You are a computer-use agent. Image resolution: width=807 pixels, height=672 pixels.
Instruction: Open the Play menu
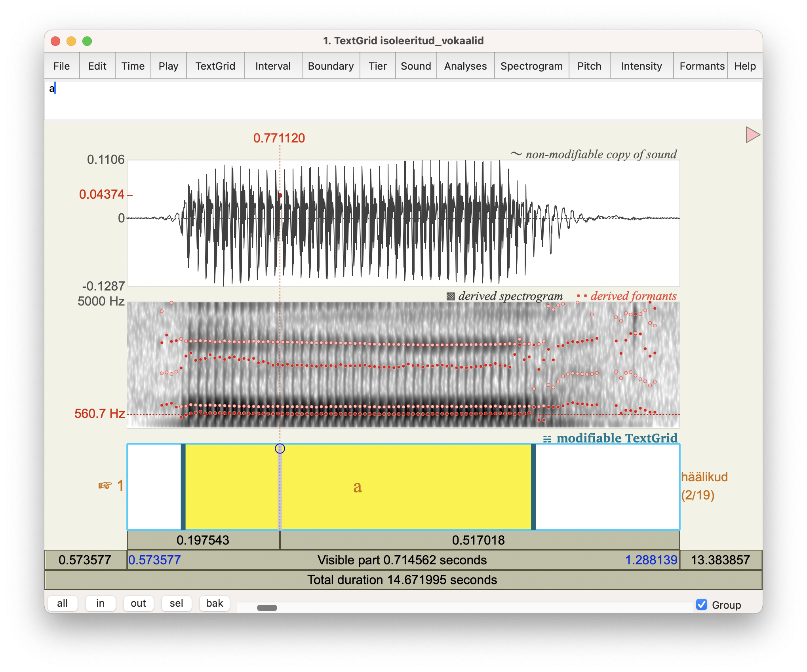click(x=169, y=66)
